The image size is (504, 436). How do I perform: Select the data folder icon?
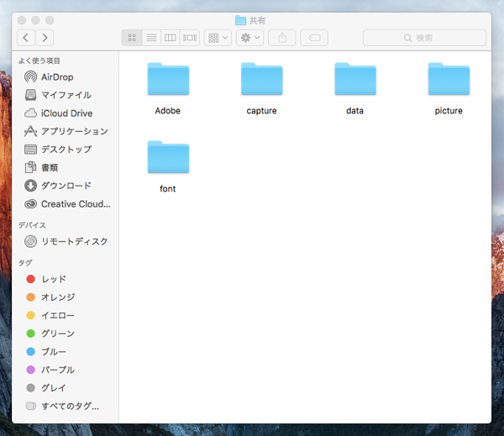pyautogui.click(x=355, y=79)
